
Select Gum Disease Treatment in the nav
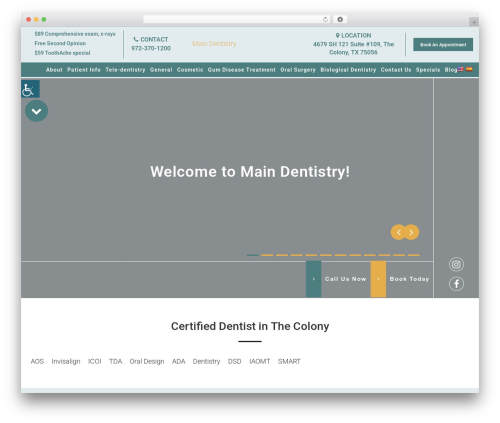point(242,70)
